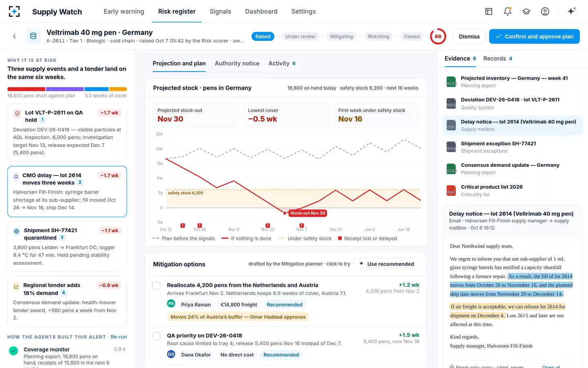
Task: Go back using the left arrow
Action: (x=14, y=36)
